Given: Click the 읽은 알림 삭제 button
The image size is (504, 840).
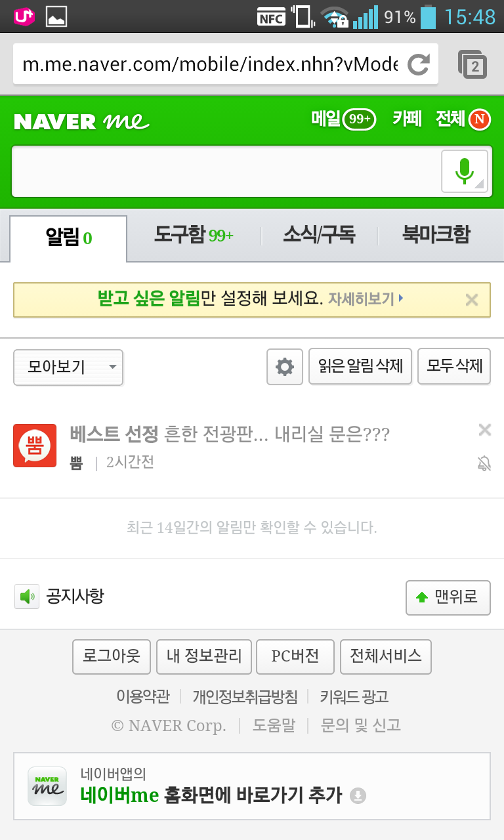Looking at the screenshot, I should click(x=360, y=366).
